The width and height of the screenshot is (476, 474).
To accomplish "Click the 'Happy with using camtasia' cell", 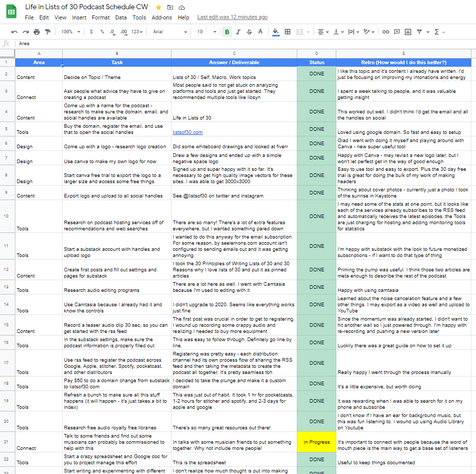I will pyautogui.click(x=404, y=287).
